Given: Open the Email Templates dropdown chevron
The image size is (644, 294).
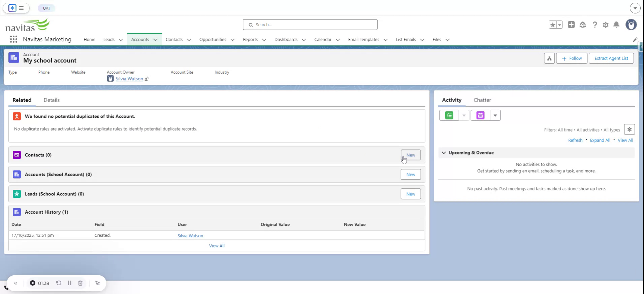Looking at the screenshot, I should pyautogui.click(x=386, y=40).
